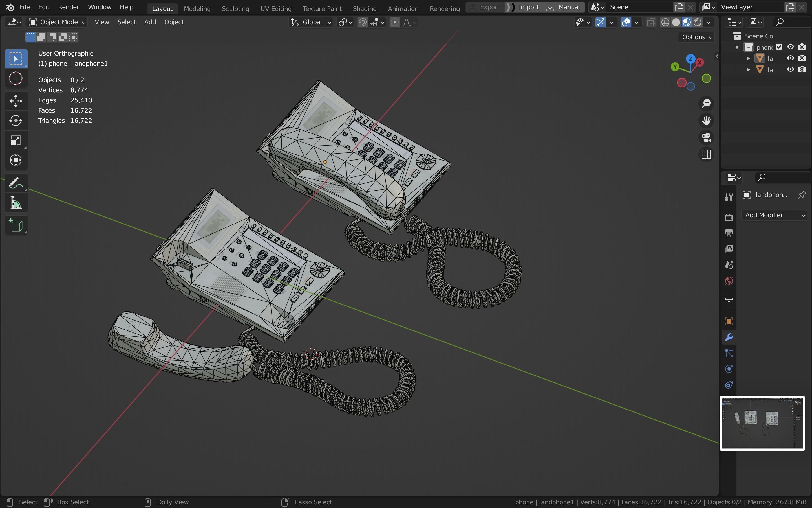This screenshot has height=508, width=812.
Task: Open the Collection properties tab
Action: [729, 301]
